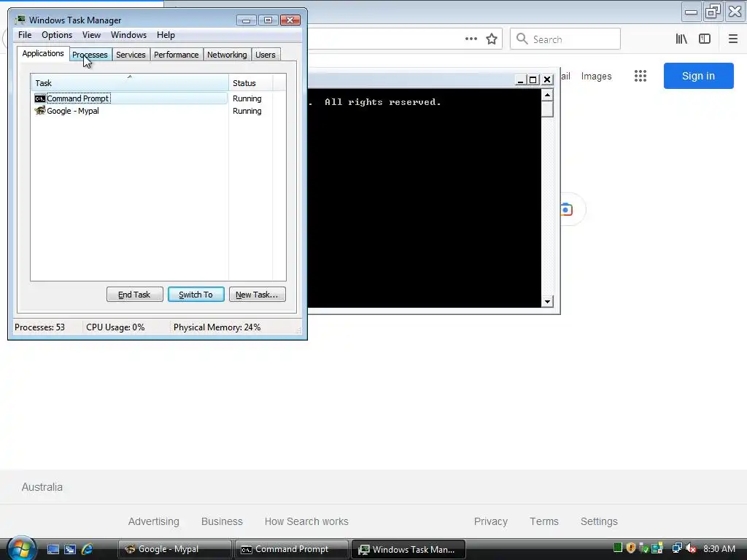Sort by the Task column header
This screenshot has height=560, width=747.
[x=130, y=83]
